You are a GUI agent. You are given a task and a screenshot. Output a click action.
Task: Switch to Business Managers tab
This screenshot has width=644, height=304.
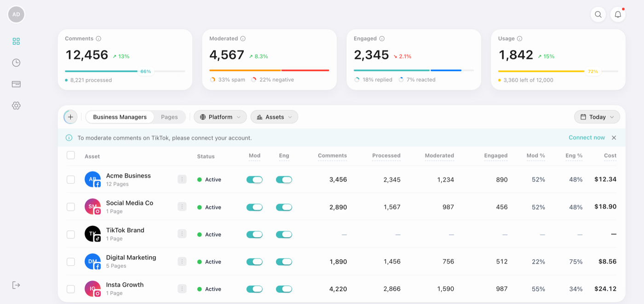coord(120,117)
